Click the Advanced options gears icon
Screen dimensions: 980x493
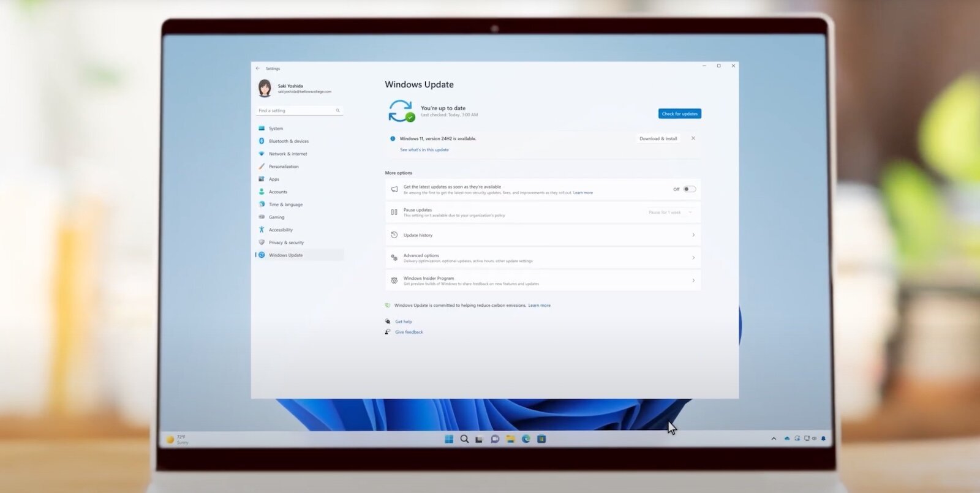(394, 258)
